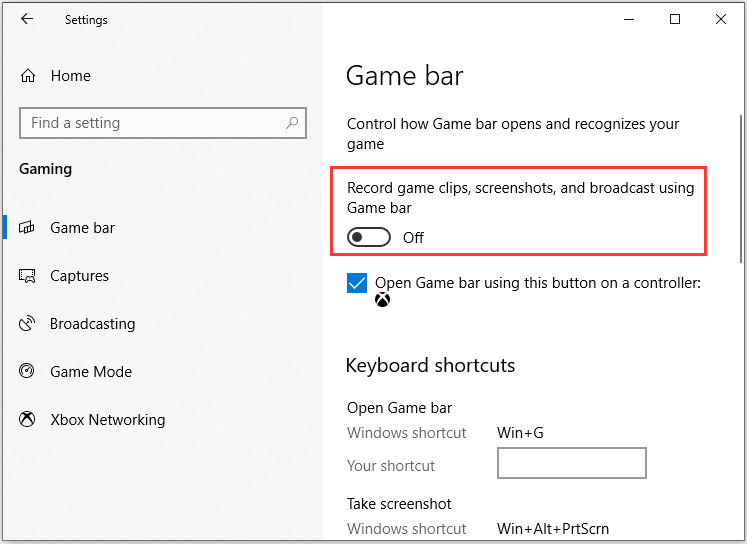Image resolution: width=747 pixels, height=544 pixels.
Task: Click the Game bar page heading
Action: click(x=404, y=76)
